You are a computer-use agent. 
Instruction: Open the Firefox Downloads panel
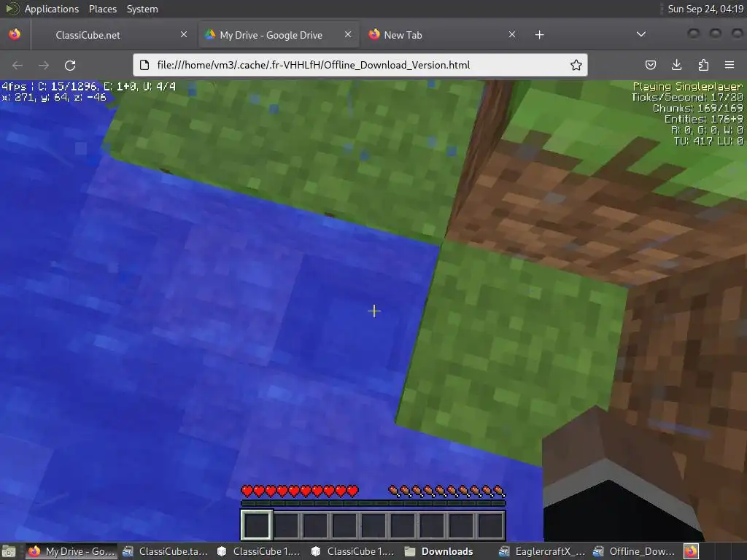(676, 65)
